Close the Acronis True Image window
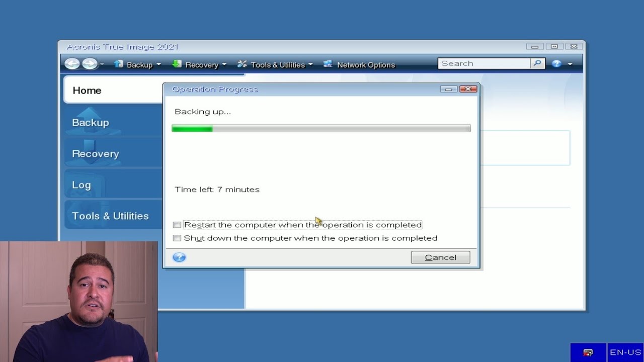The image size is (644, 362). pos(574,47)
